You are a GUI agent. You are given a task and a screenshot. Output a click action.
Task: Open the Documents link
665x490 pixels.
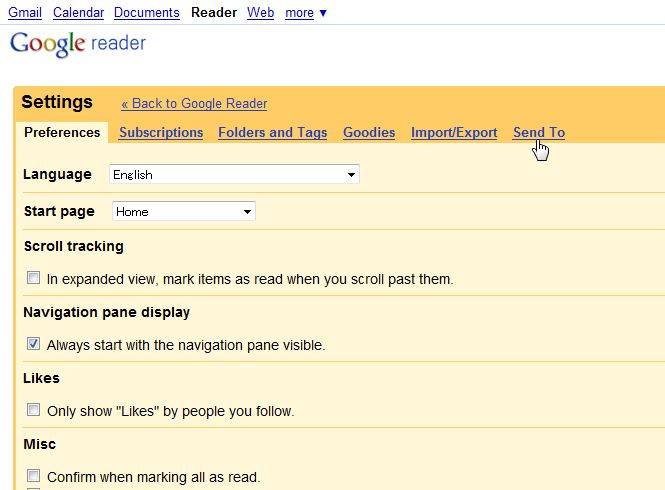(x=147, y=13)
